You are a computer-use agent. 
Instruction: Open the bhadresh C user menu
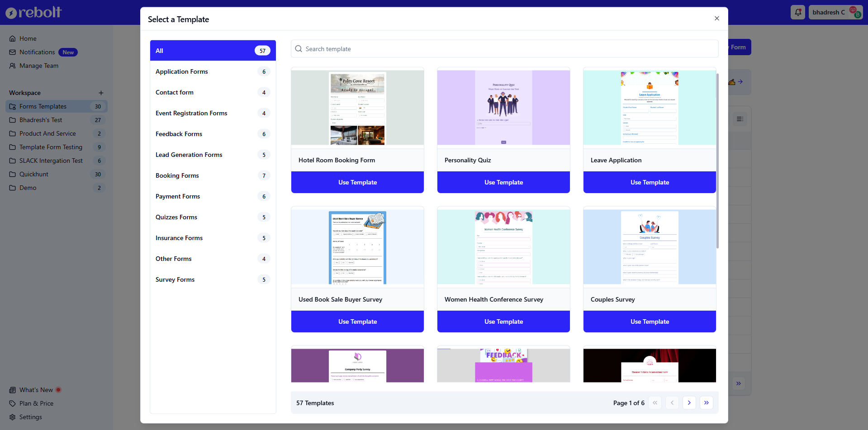click(836, 12)
